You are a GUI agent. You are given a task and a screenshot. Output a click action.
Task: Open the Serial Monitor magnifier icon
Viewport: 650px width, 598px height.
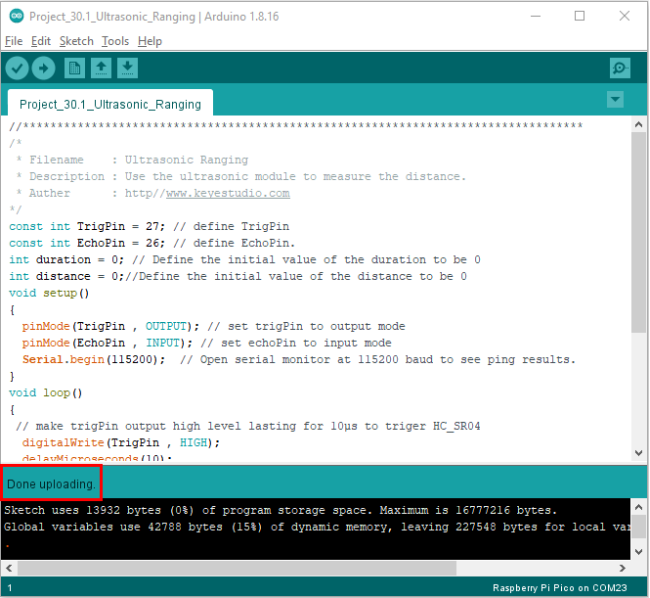[x=620, y=68]
